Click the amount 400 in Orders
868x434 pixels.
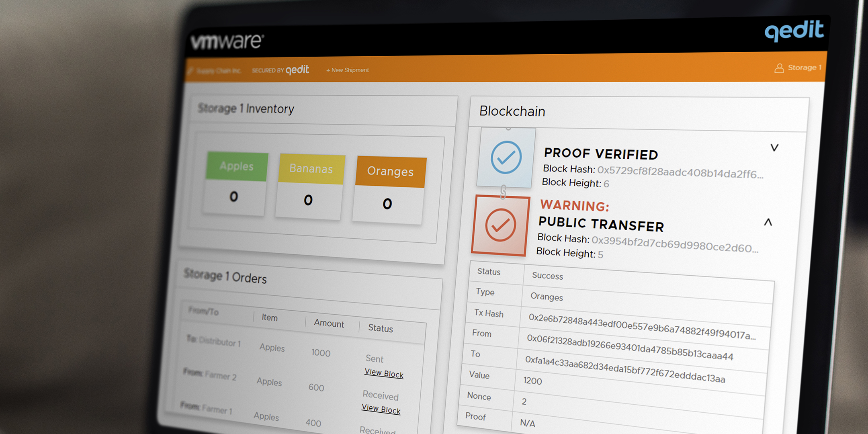[313, 423]
